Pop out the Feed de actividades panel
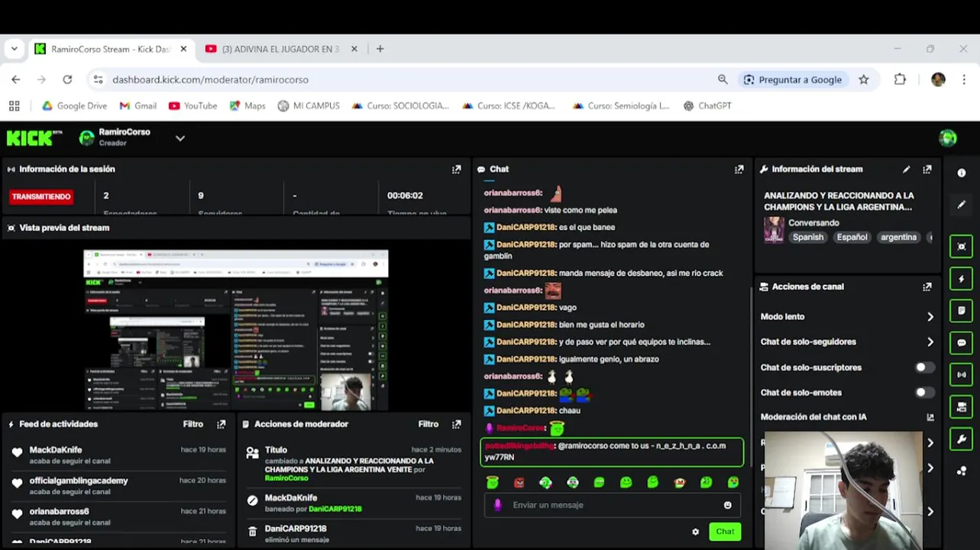This screenshot has width=980, height=550. tap(221, 424)
